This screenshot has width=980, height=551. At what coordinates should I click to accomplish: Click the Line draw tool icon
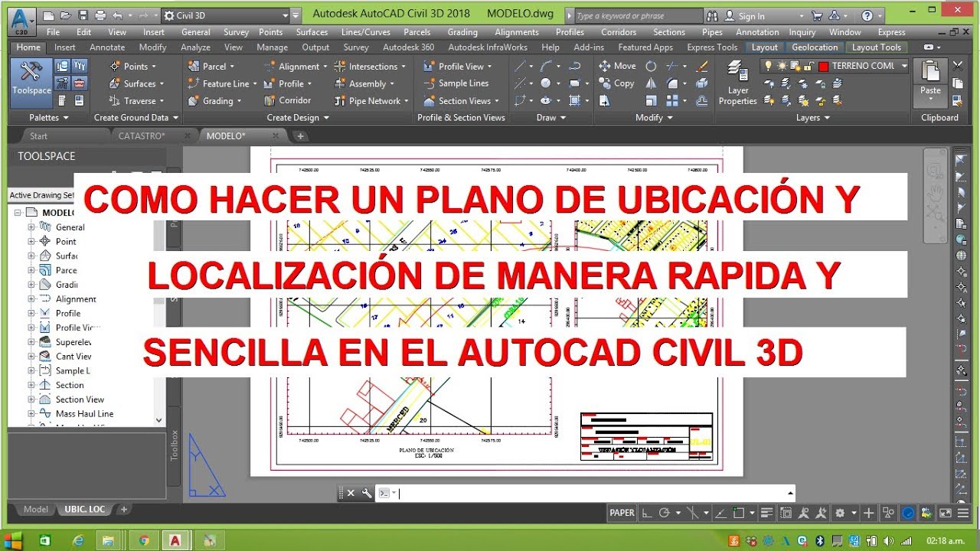521,66
